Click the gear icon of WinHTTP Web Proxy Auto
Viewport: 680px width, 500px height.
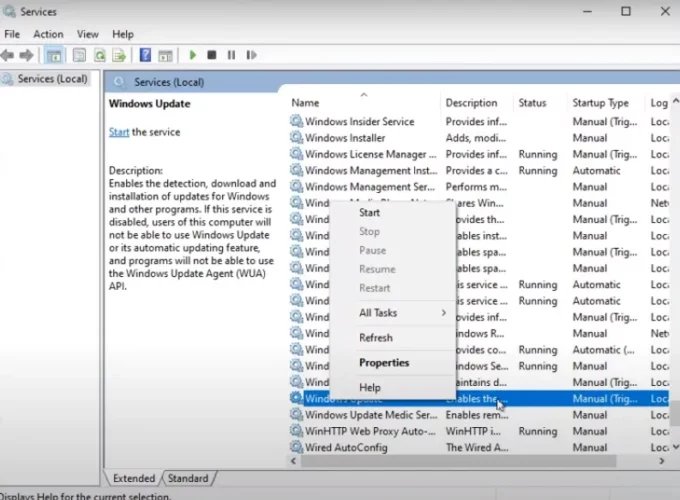pyautogui.click(x=296, y=431)
